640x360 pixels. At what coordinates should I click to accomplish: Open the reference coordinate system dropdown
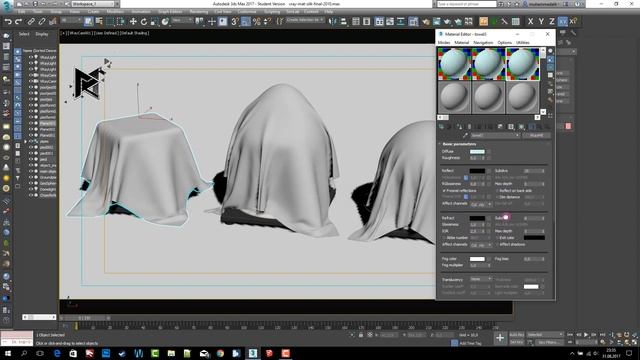click(181, 20)
